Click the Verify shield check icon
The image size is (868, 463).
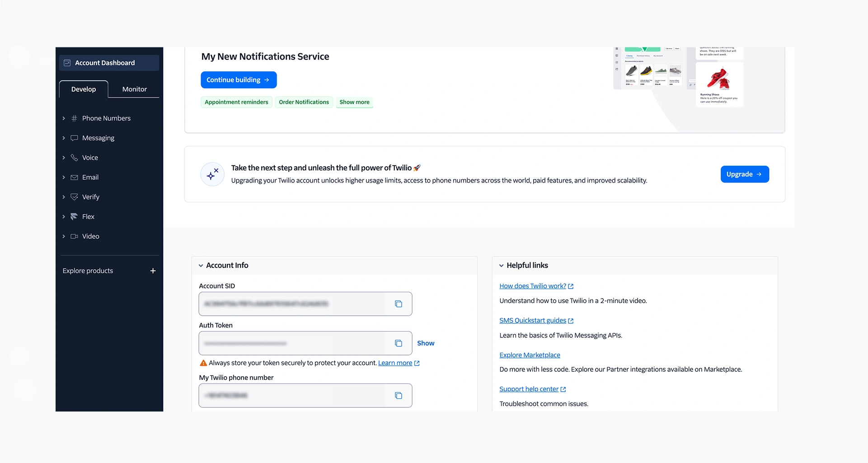[74, 197]
